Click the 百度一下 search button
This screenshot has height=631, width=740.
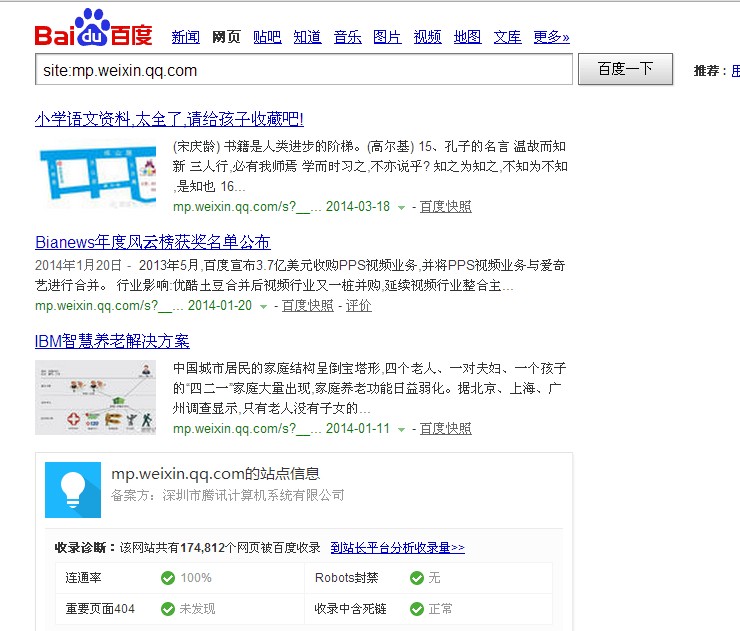pos(625,69)
